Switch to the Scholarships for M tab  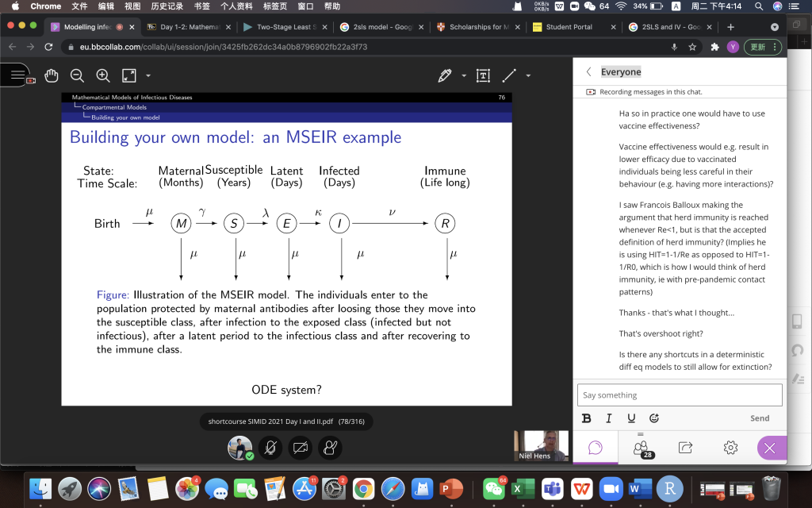[478, 27]
